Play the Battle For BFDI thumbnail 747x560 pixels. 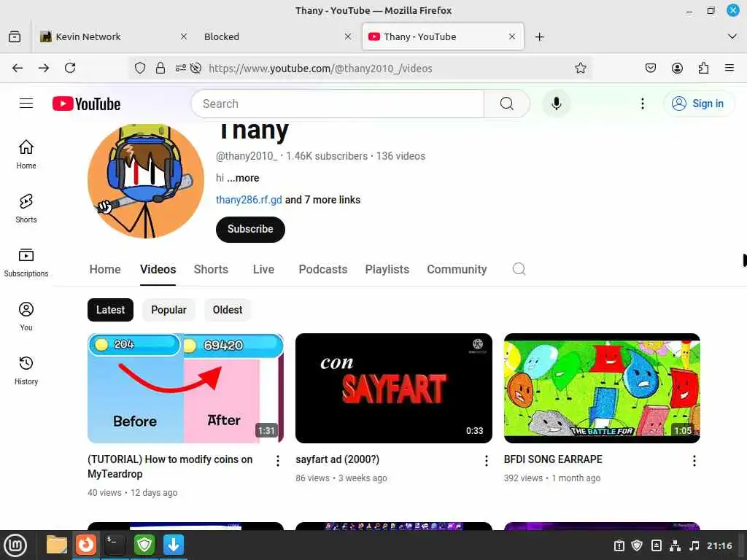[602, 388]
